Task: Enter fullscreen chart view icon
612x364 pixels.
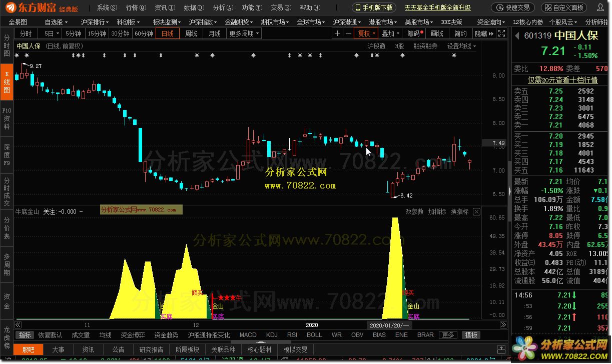Action: [501, 33]
